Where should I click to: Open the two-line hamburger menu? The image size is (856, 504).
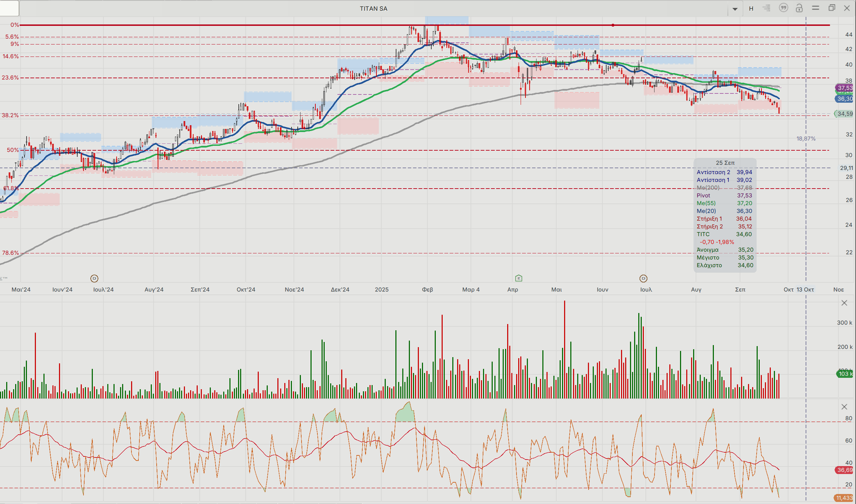click(816, 8)
